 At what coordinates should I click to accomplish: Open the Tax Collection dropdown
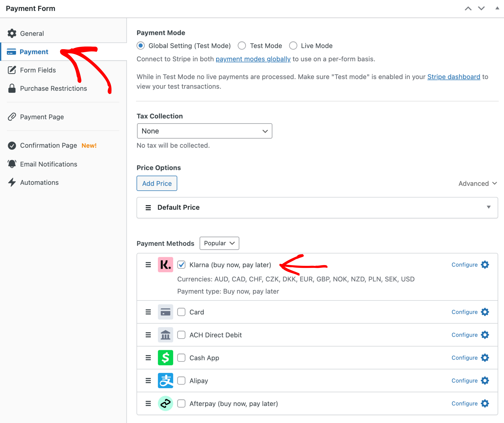coord(204,131)
